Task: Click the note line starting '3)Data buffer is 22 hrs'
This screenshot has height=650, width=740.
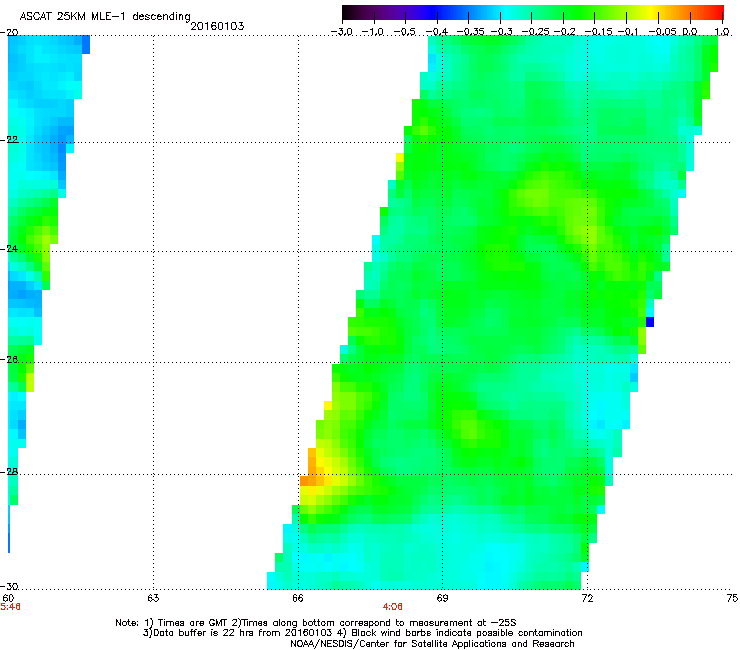Action: [362, 633]
